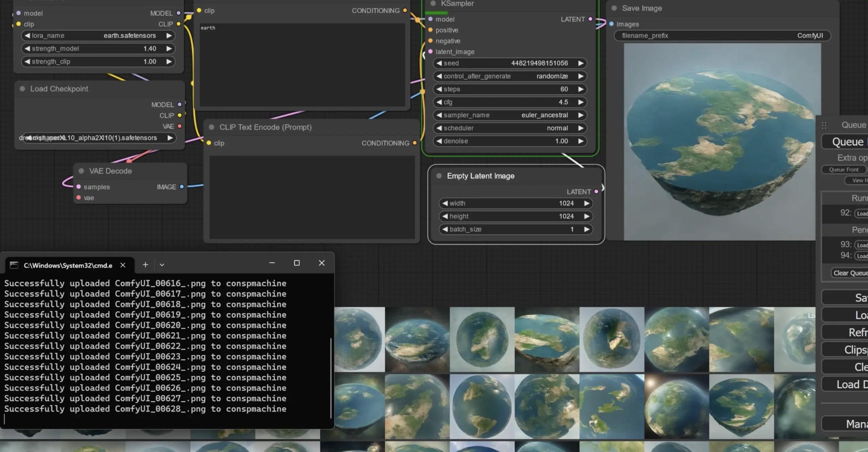Collapse the Empty Latent Image node dot

point(439,176)
